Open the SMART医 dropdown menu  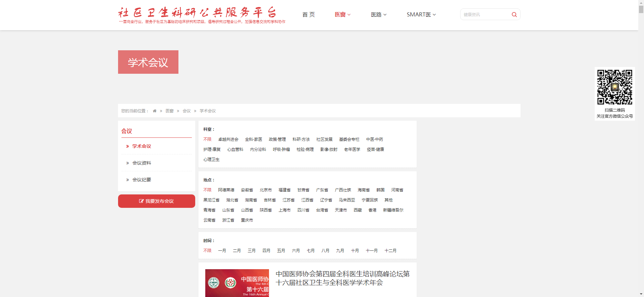pos(421,14)
